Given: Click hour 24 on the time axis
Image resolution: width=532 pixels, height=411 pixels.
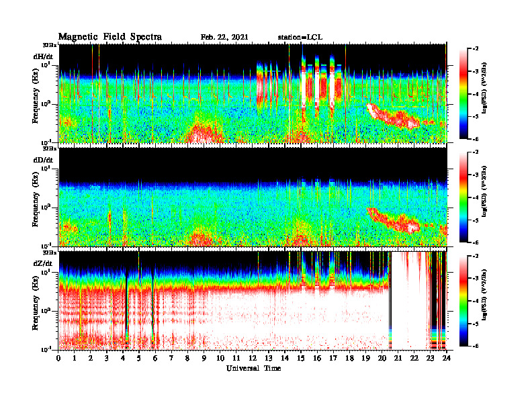Looking at the screenshot, I should coord(447,359).
